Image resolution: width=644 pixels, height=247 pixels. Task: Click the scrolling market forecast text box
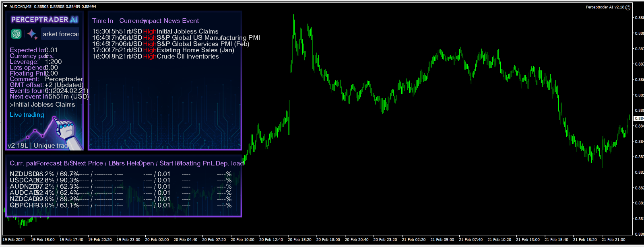(60, 34)
